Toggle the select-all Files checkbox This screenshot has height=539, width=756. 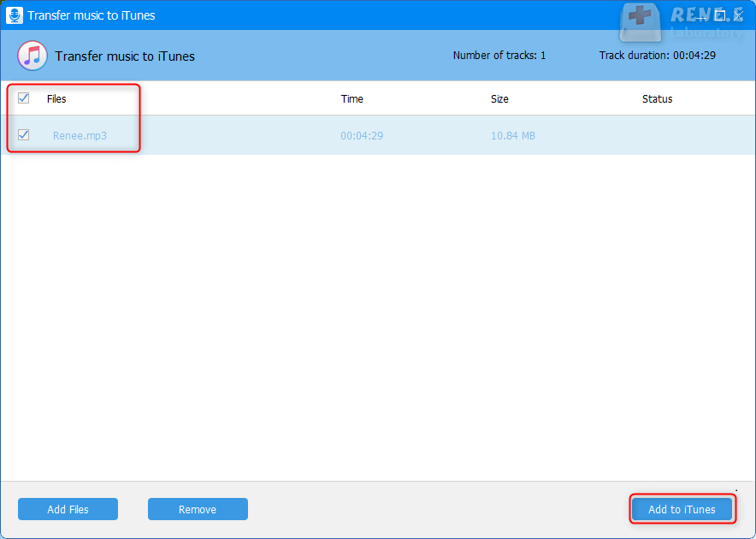click(23, 98)
